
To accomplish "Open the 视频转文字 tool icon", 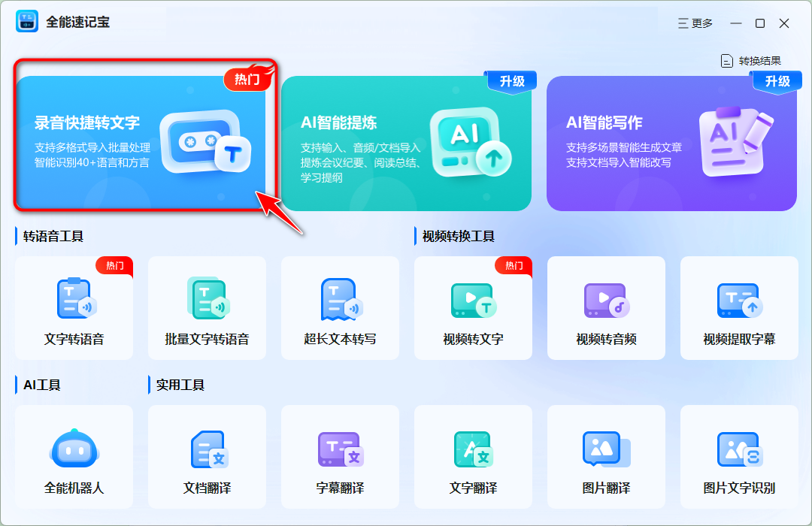I will tap(474, 301).
